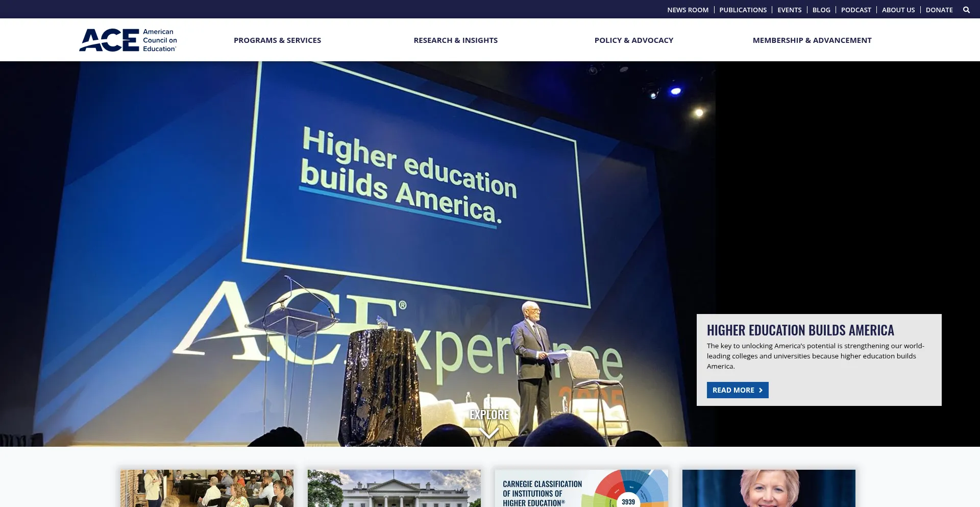Expand Membership & Advancement navigation menu
The height and width of the screenshot is (507, 980).
point(812,40)
